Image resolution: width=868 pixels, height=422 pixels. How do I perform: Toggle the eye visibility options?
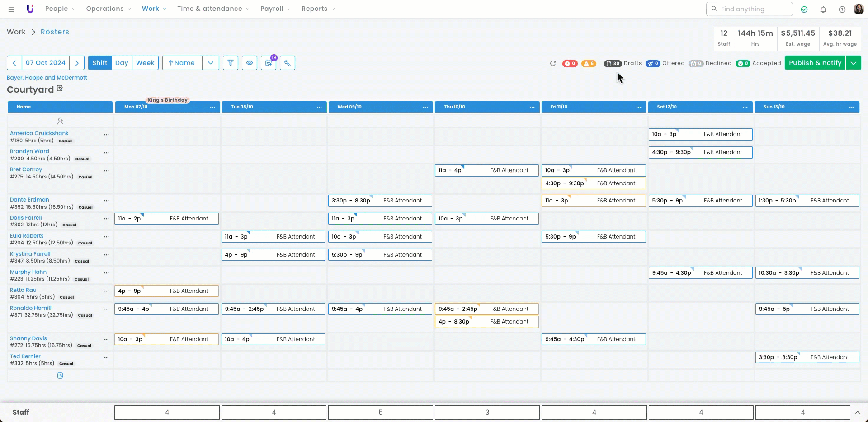250,63
